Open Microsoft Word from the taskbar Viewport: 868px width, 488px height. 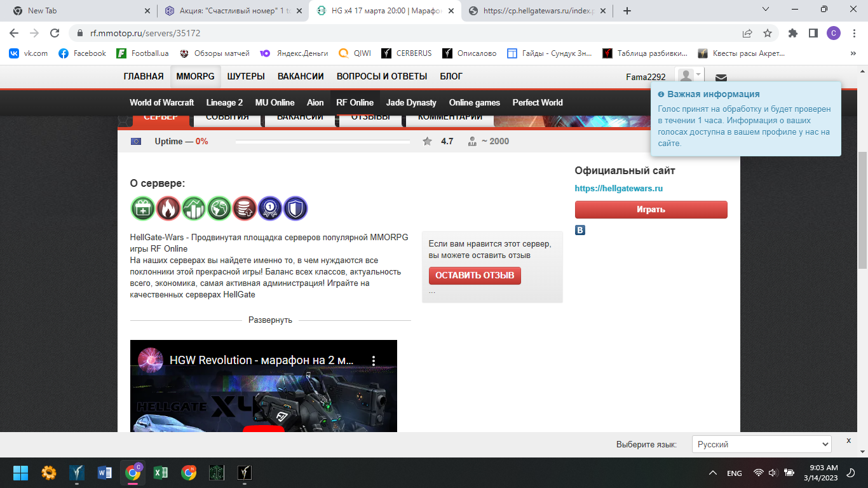(x=105, y=473)
